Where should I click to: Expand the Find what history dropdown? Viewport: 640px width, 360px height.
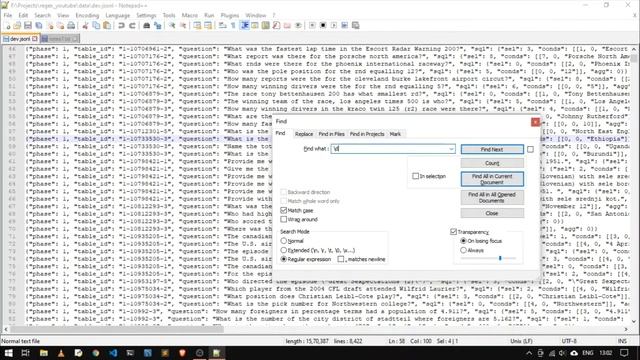451,149
